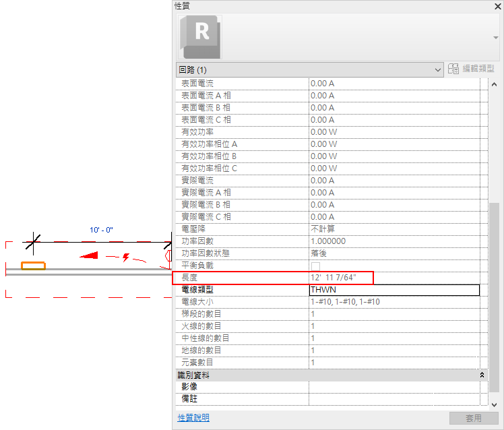Select the 實際電流 C 相 row label
The height and width of the screenshot is (430, 504).
tap(206, 217)
